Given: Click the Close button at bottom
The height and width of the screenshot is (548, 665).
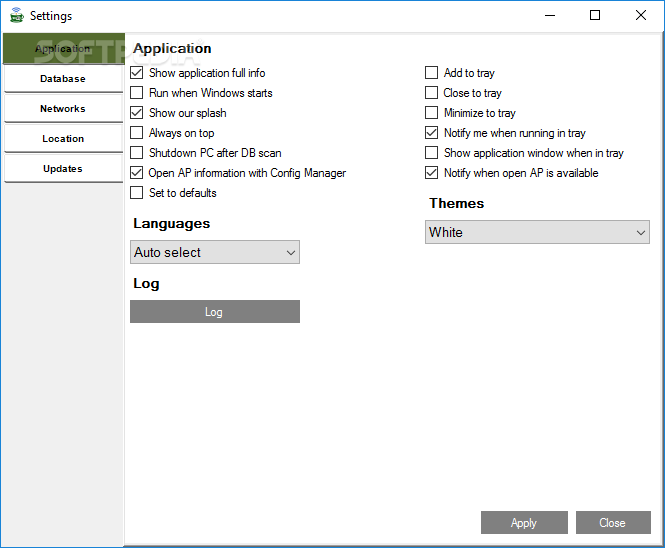Looking at the screenshot, I should 613,523.
